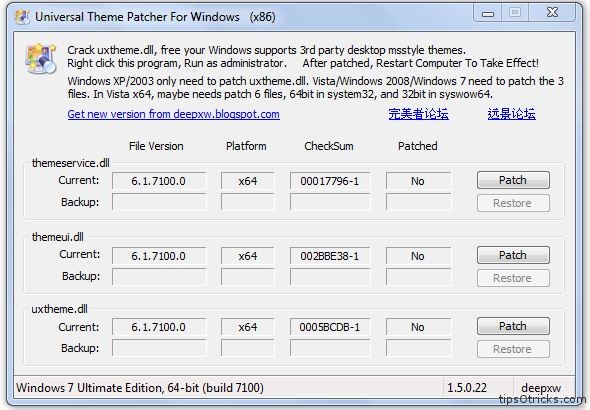590x410 pixels.
Task: Click the themeservice.dll group label
Action: tap(71, 163)
